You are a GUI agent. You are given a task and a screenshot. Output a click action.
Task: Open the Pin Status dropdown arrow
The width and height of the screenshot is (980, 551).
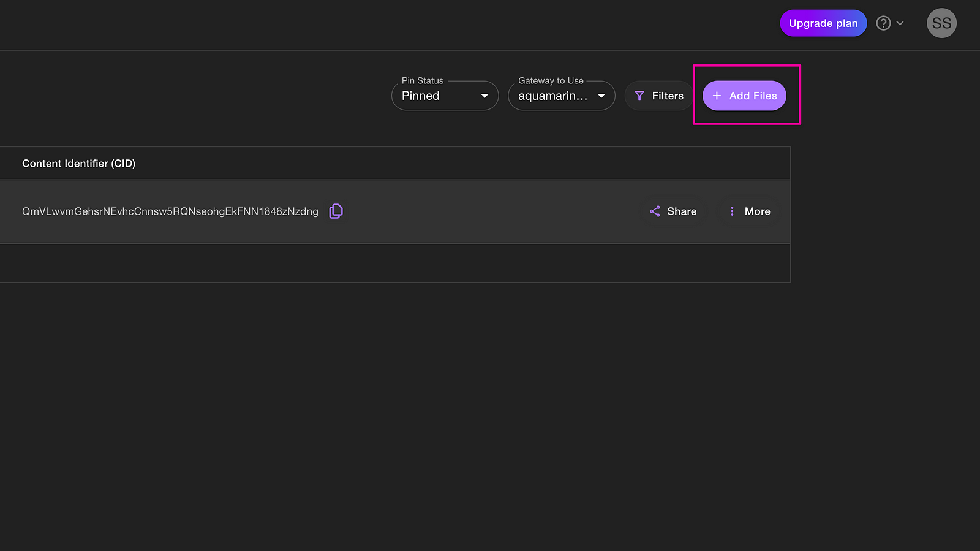(484, 96)
